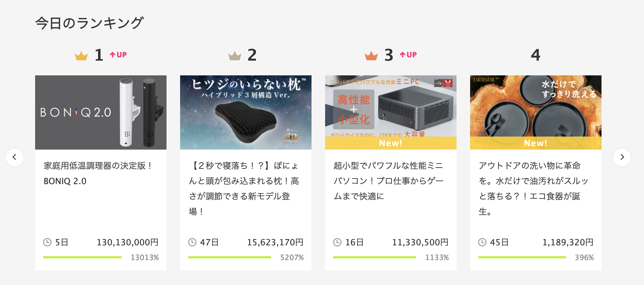Click the pink UP arrow beside rank 1
This screenshot has width=644, height=285.
click(118, 55)
